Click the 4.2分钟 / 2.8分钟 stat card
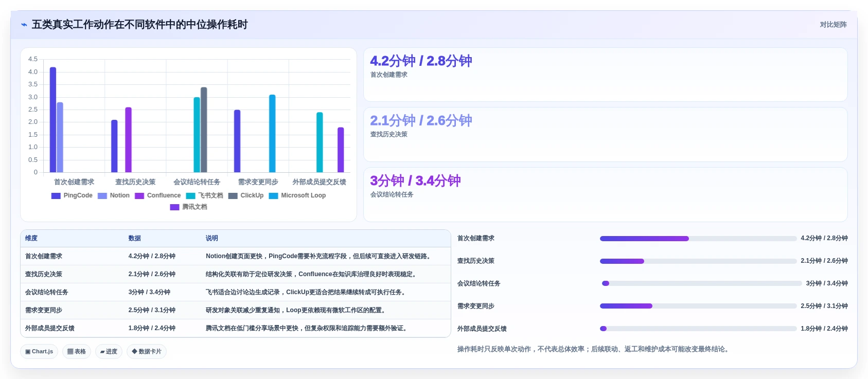The width and height of the screenshot is (868, 379). pos(605,75)
